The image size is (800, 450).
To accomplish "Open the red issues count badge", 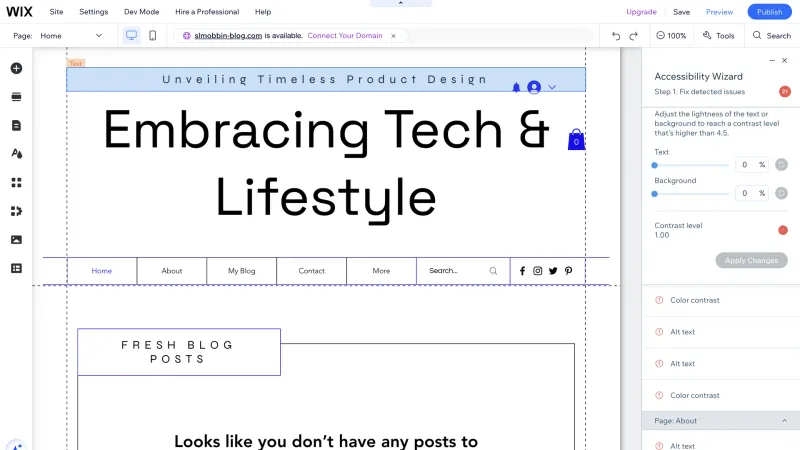I will [x=784, y=92].
